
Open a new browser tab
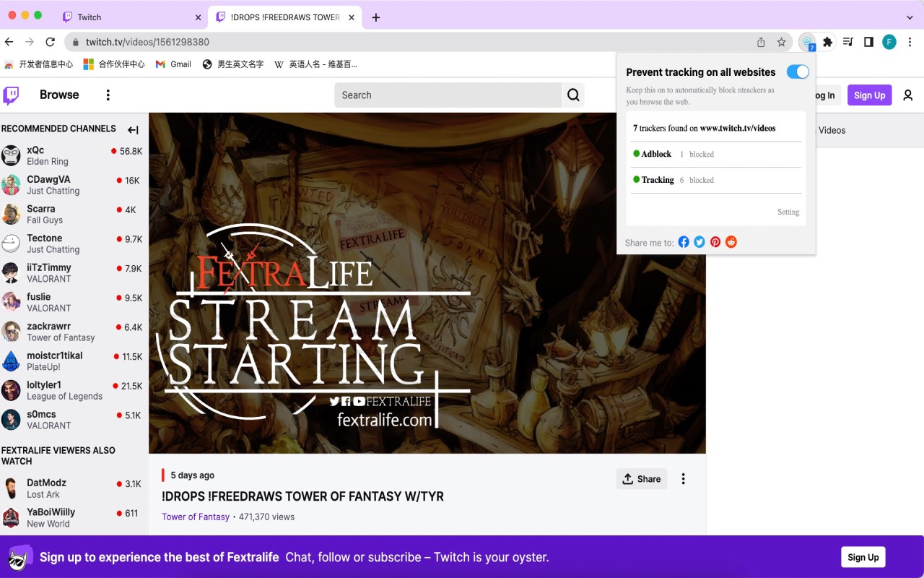click(375, 17)
